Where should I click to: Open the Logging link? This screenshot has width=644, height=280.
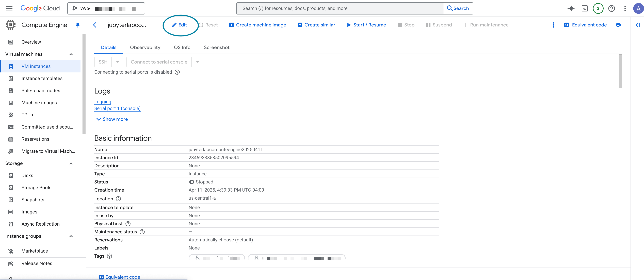coord(103,102)
